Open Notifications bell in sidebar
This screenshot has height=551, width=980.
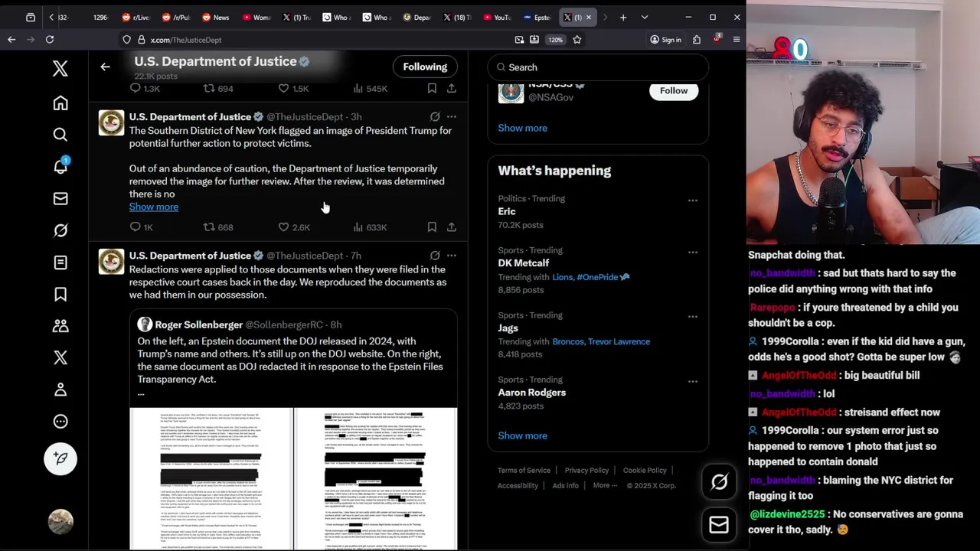[x=60, y=167]
